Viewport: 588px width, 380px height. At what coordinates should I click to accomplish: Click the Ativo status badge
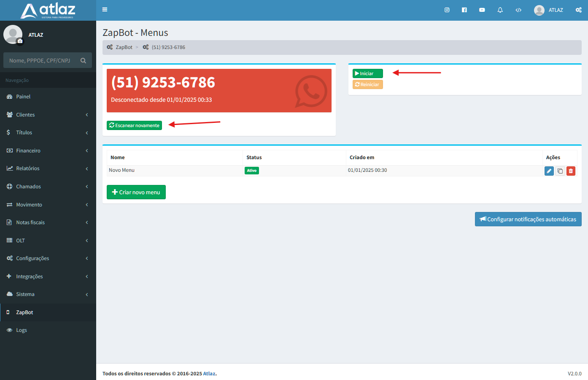point(252,171)
